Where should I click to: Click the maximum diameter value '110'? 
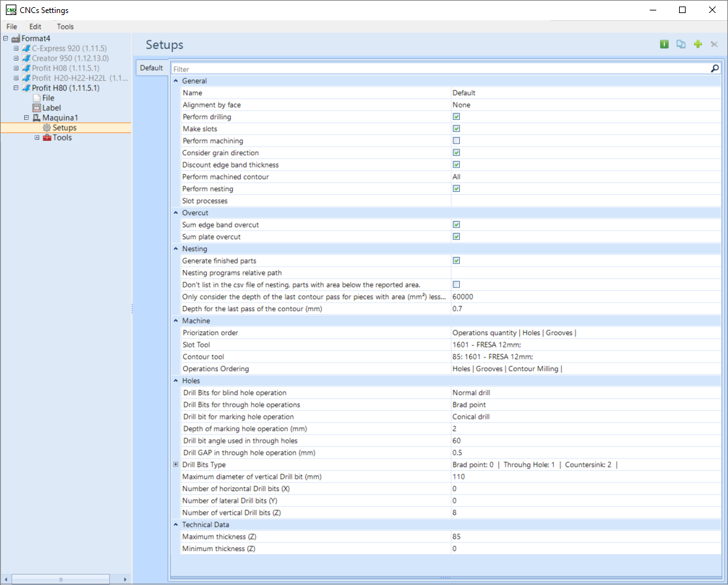point(459,477)
